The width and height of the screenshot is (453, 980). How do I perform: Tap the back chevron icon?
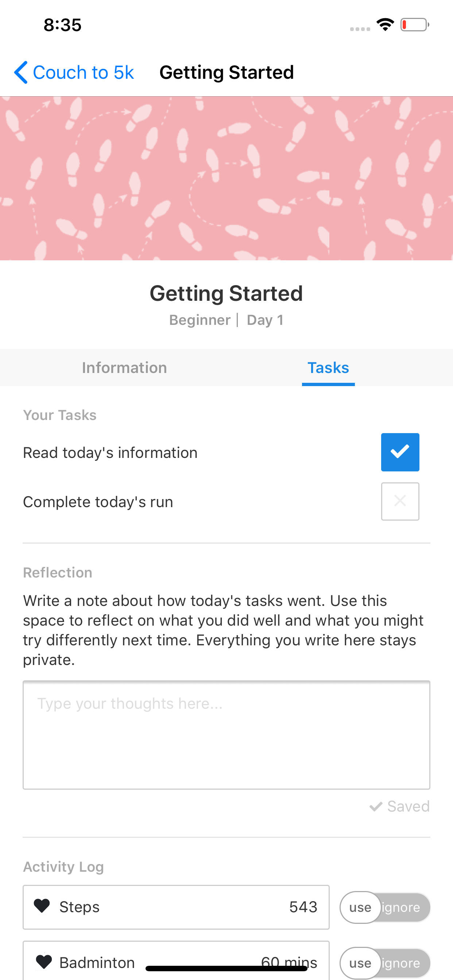point(21,72)
